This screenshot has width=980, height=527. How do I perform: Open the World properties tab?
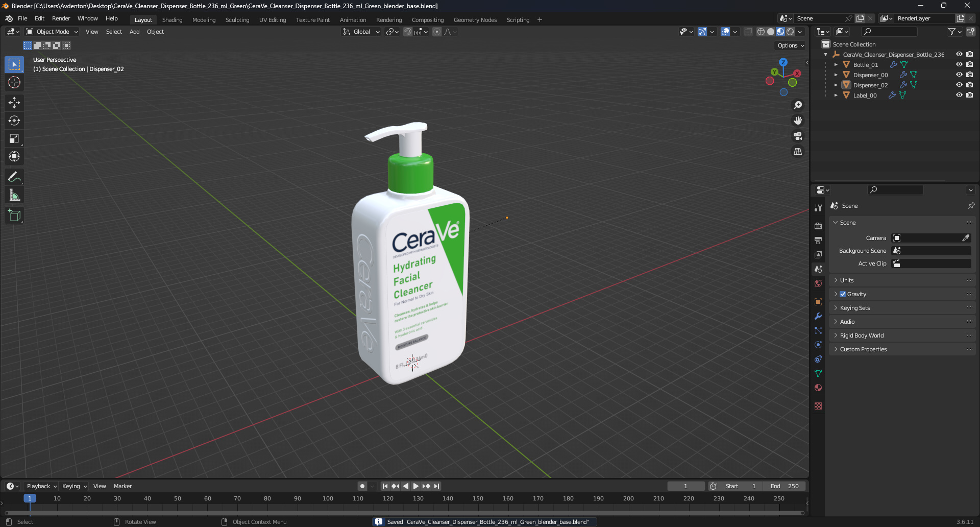pos(818,283)
